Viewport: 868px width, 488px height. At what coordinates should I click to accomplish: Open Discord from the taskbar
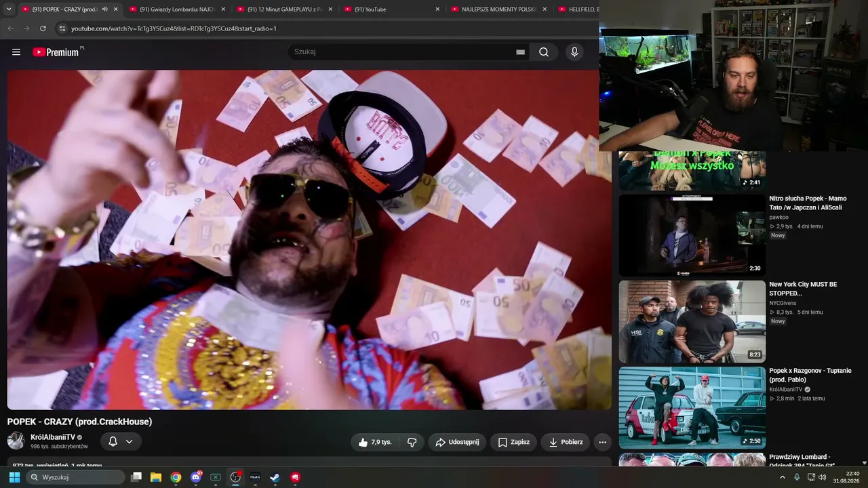(196, 477)
